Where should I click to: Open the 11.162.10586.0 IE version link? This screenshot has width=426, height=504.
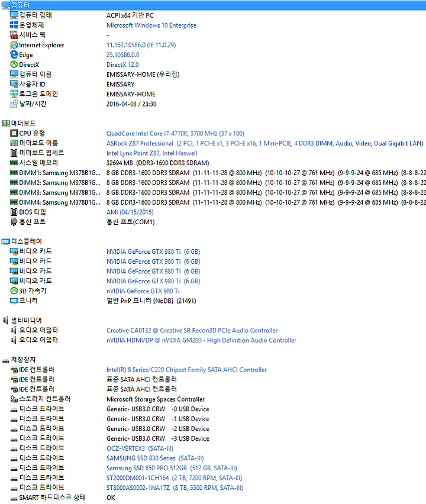tap(141, 45)
